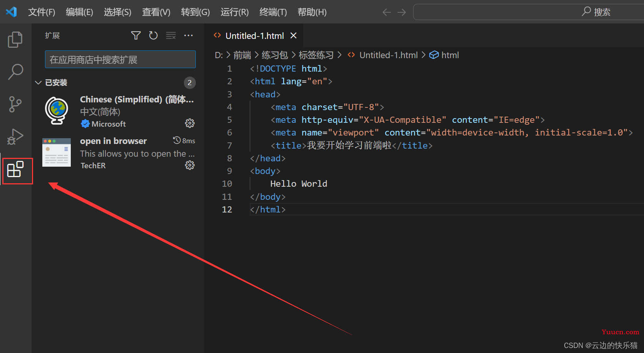Open the 运行(R) menu

[234, 12]
